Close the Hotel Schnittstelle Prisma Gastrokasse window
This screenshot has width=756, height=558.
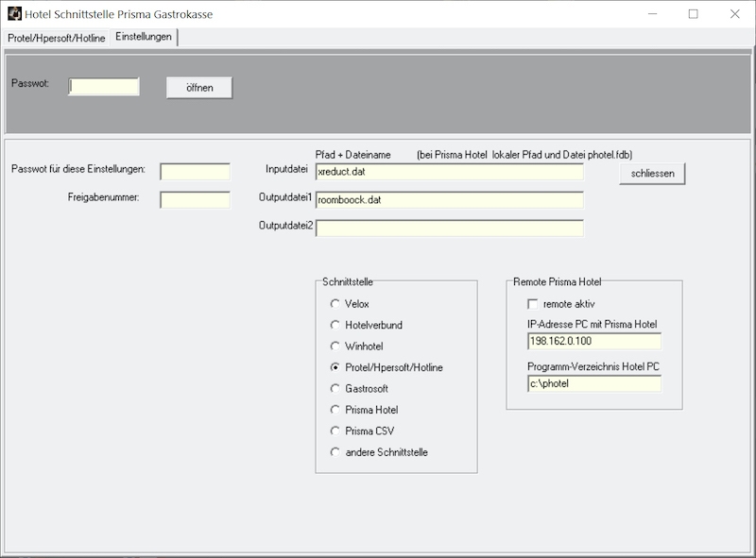point(734,14)
